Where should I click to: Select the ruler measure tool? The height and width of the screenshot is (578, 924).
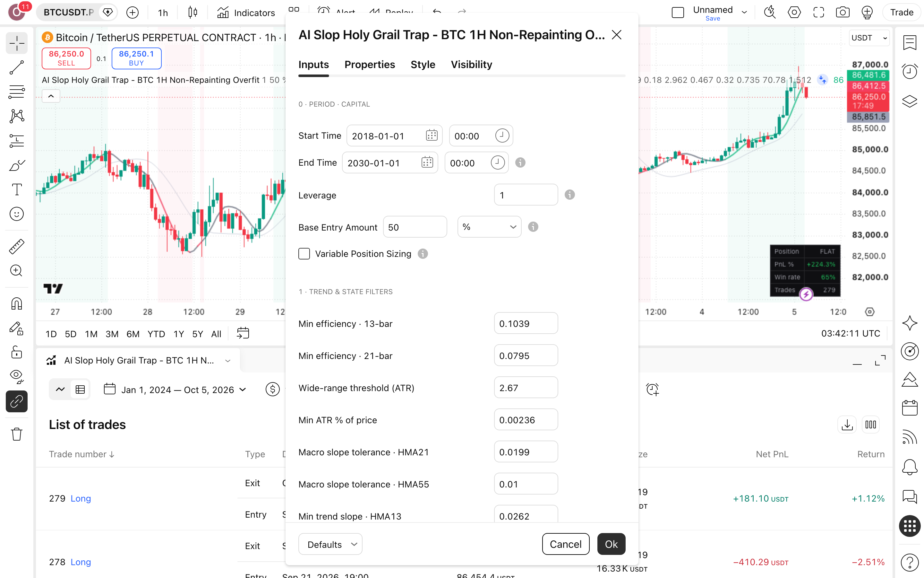[16, 247]
